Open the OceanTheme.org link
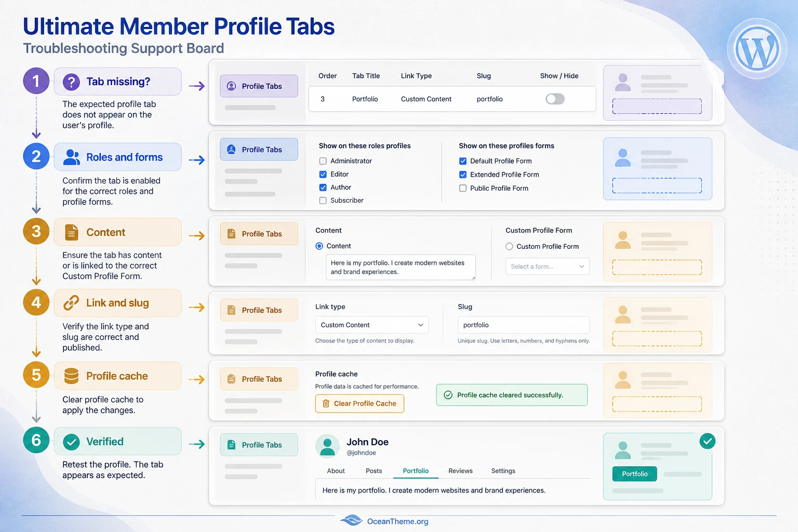Viewport: 798px width, 532px height. tap(397, 522)
